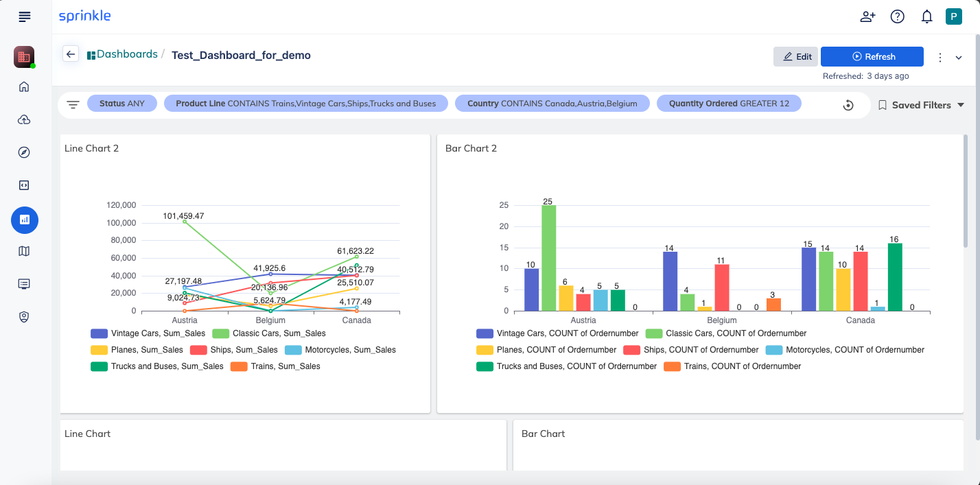Expand the chevron next to Refresh
The height and width of the screenshot is (485, 980).
959,58
